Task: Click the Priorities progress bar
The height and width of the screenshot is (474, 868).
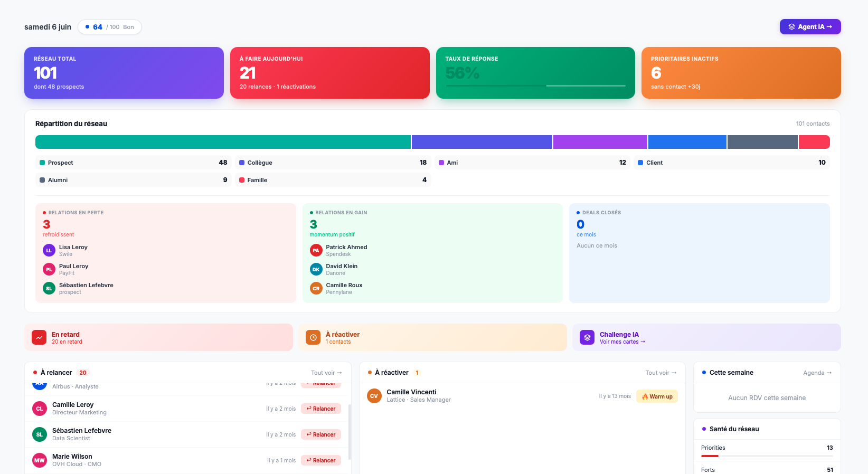Action: click(767, 456)
